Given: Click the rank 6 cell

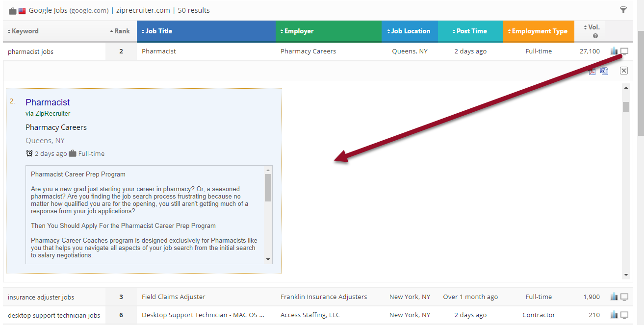Looking at the screenshot, I should tap(121, 315).
